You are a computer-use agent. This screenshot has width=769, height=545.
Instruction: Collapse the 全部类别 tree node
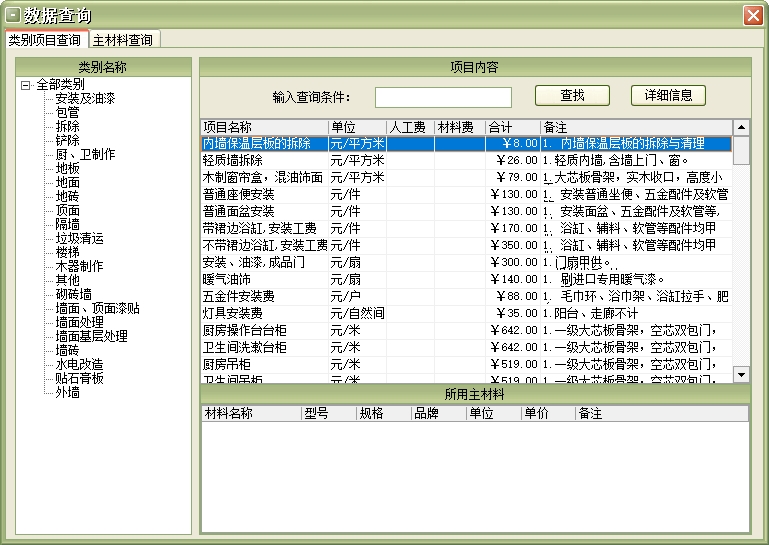pos(25,85)
